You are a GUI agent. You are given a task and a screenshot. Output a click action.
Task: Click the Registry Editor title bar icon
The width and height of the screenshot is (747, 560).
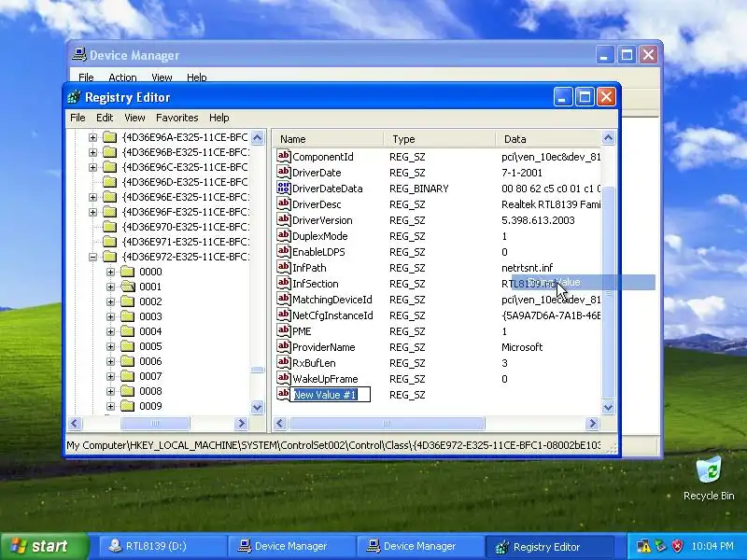pos(75,97)
